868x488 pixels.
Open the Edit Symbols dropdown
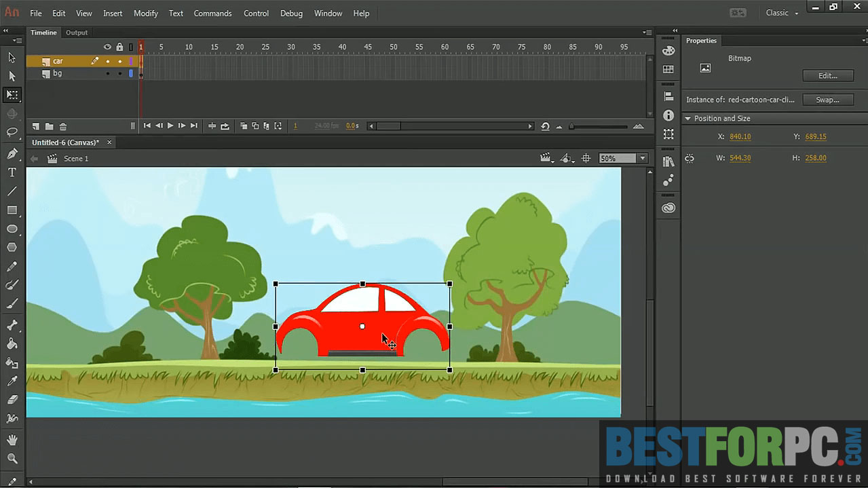click(x=569, y=158)
